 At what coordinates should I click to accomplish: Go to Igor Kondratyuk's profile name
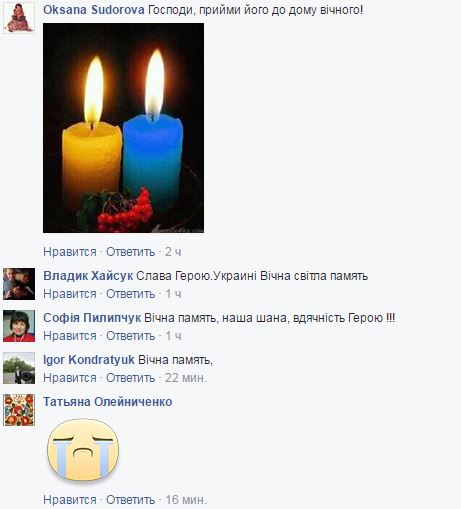tap(89, 360)
